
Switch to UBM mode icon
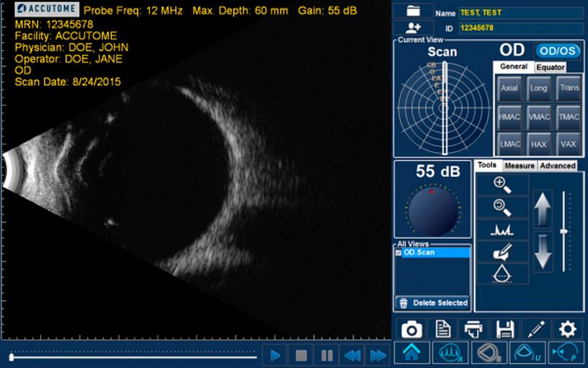point(527,353)
